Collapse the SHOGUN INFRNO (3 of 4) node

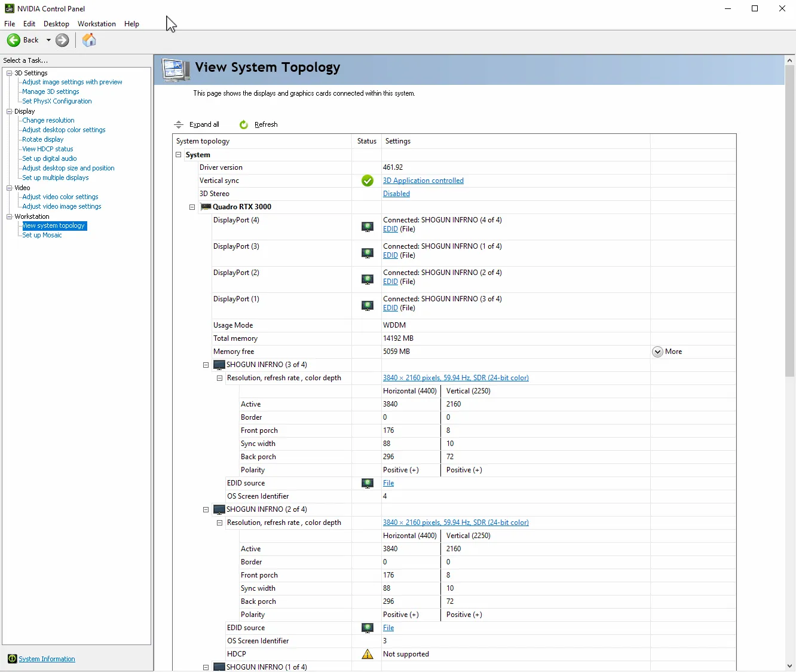click(206, 365)
